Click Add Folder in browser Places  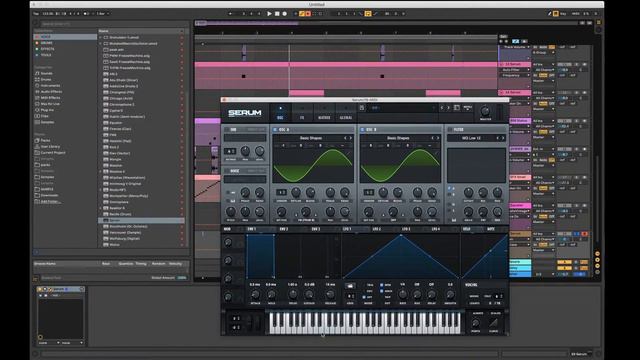tap(51, 202)
